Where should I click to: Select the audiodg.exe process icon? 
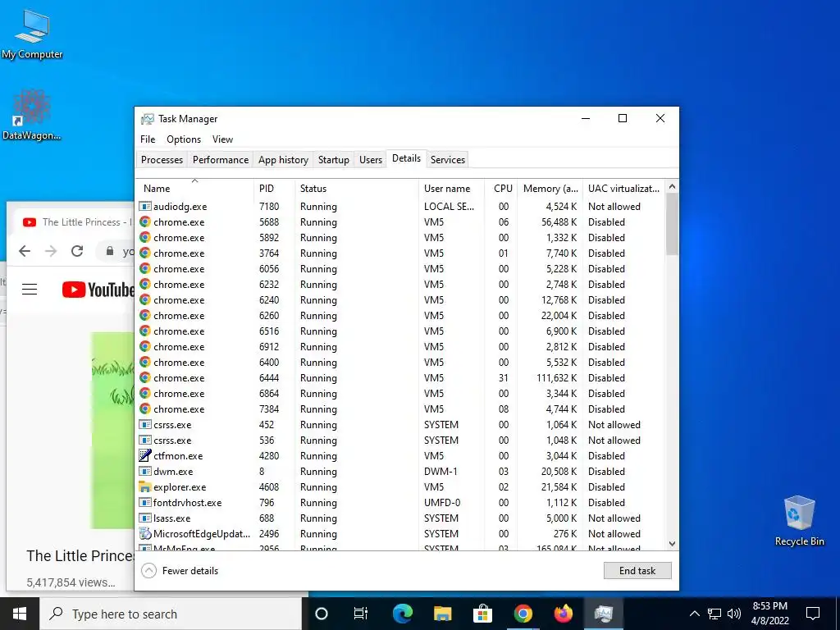tap(144, 206)
